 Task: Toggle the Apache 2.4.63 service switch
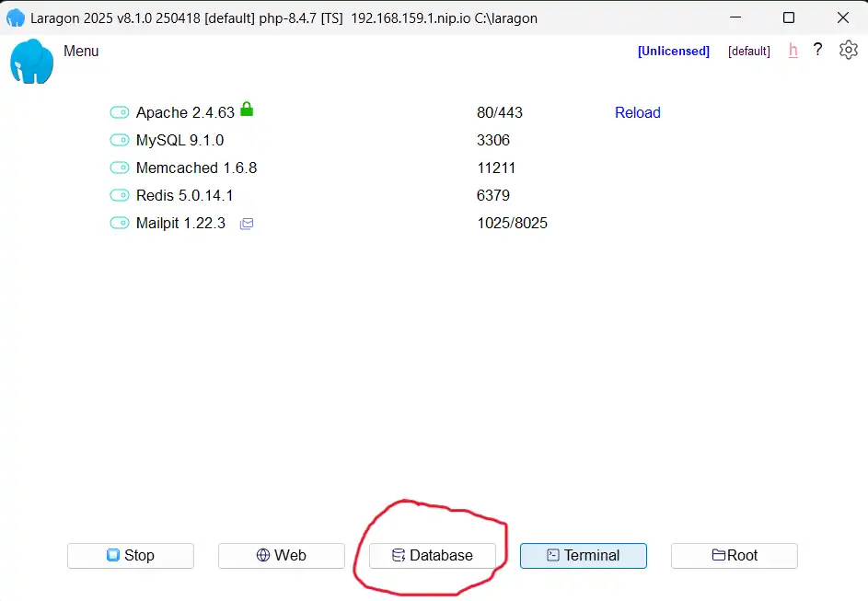click(x=120, y=112)
